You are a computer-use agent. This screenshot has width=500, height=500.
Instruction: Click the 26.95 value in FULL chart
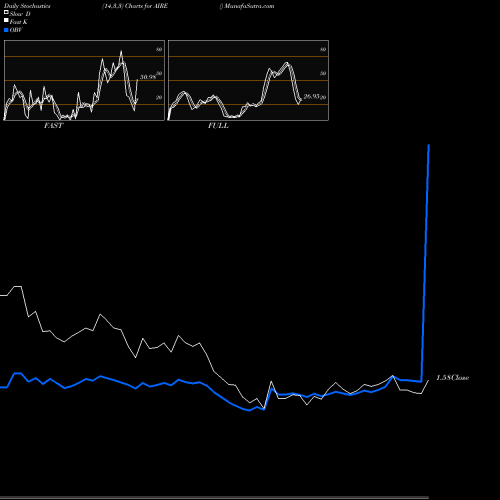coord(312,96)
